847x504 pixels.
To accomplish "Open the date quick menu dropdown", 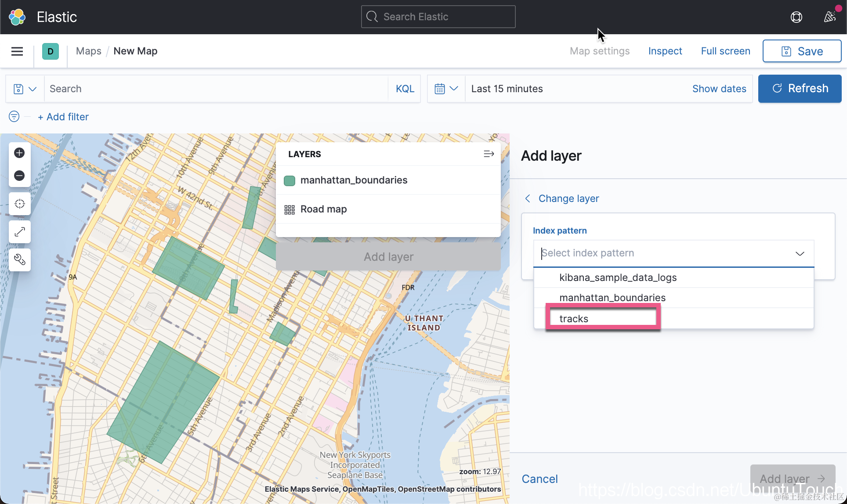I will 446,89.
